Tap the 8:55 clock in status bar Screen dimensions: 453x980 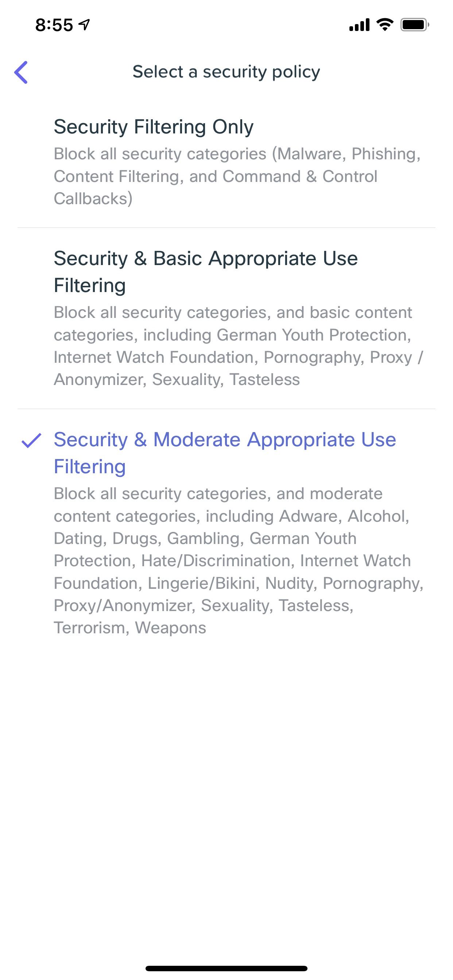pyautogui.click(x=54, y=25)
